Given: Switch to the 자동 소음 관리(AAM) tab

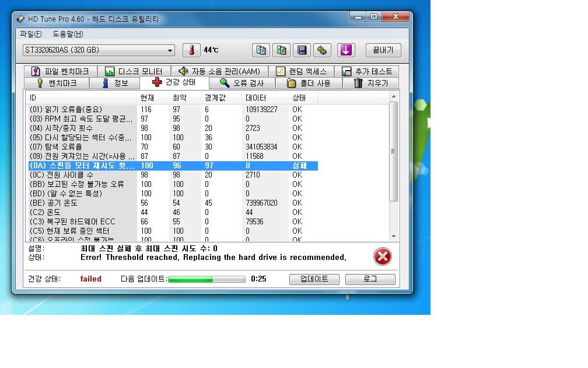Looking at the screenshot, I should pyautogui.click(x=219, y=71).
